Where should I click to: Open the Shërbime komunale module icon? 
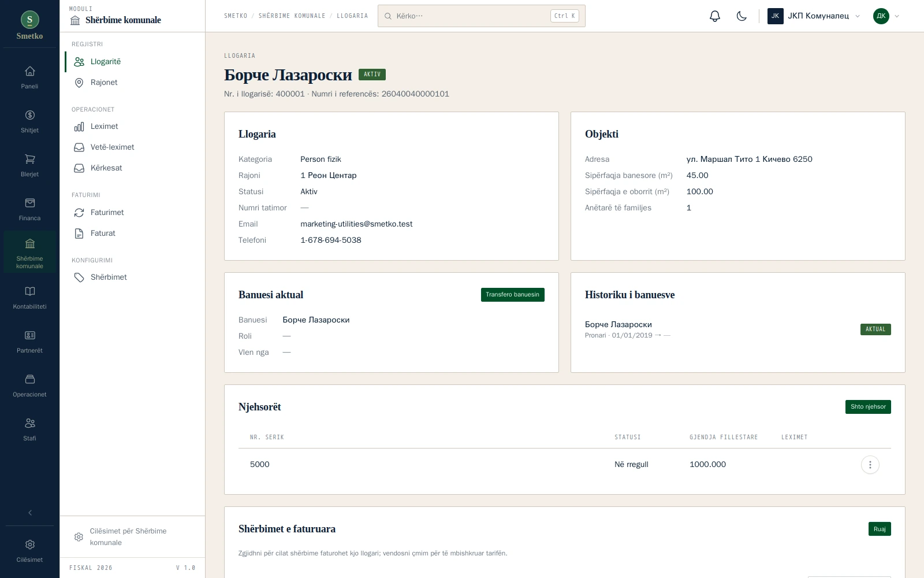pyautogui.click(x=29, y=252)
